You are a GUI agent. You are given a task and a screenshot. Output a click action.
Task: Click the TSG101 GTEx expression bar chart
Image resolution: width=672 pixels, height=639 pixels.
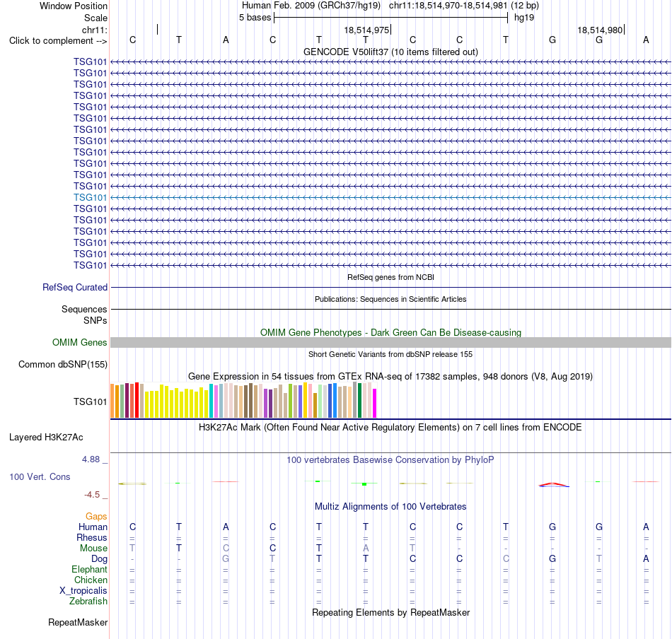pyautogui.click(x=243, y=400)
